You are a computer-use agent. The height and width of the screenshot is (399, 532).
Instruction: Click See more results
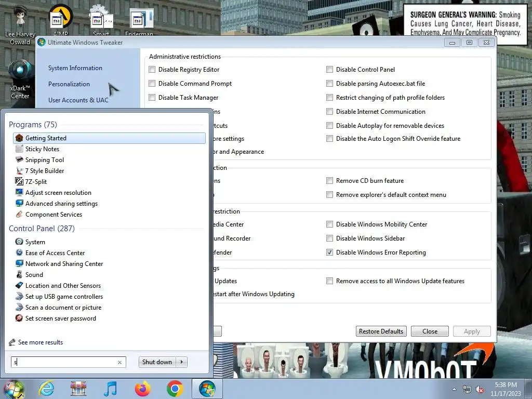pyautogui.click(x=41, y=342)
